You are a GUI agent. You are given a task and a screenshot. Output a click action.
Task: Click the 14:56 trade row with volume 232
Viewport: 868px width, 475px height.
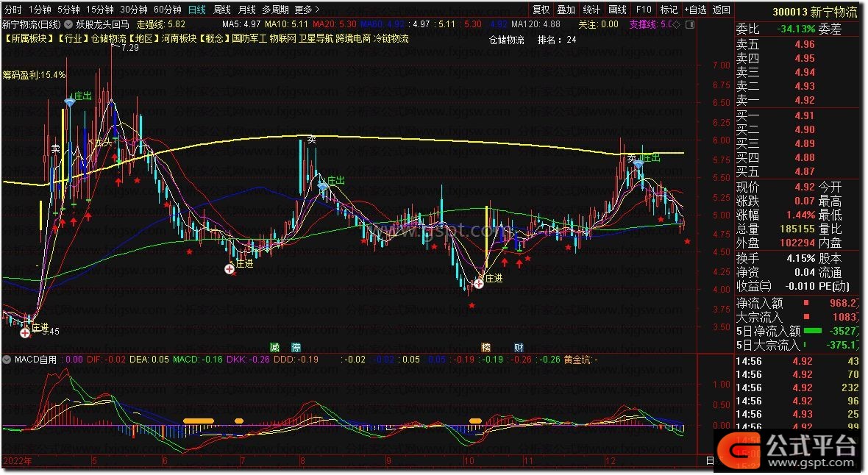point(797,387)
